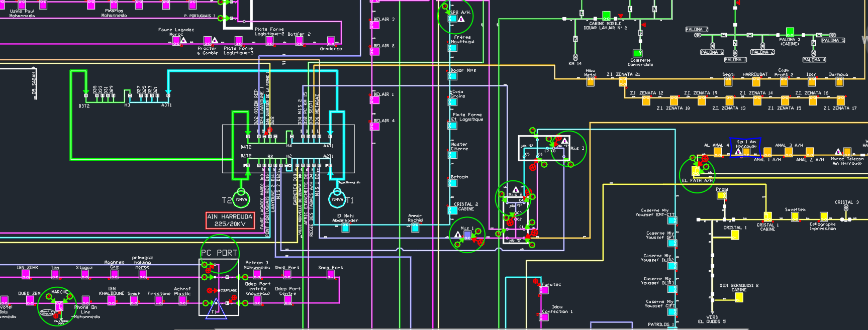868x330 pixels.
Task: Click warning triangle beside SP2 A/H
Action: tap(461, 19)
